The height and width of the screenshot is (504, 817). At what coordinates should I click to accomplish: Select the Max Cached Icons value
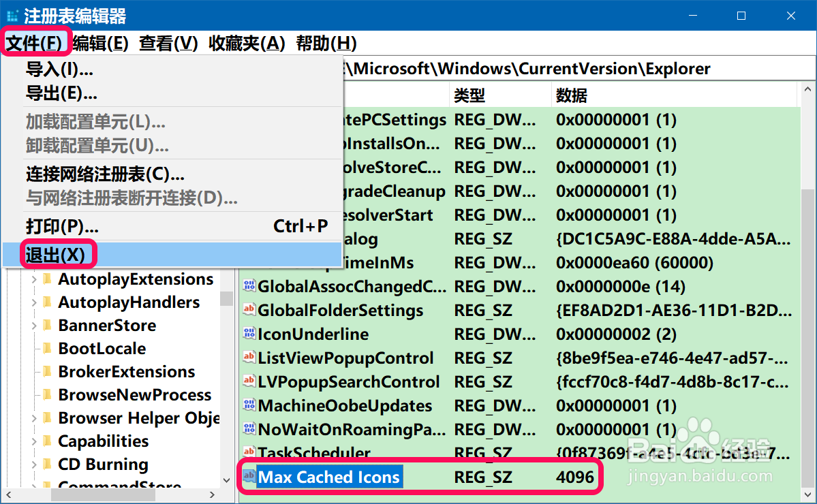click(329, 476)
